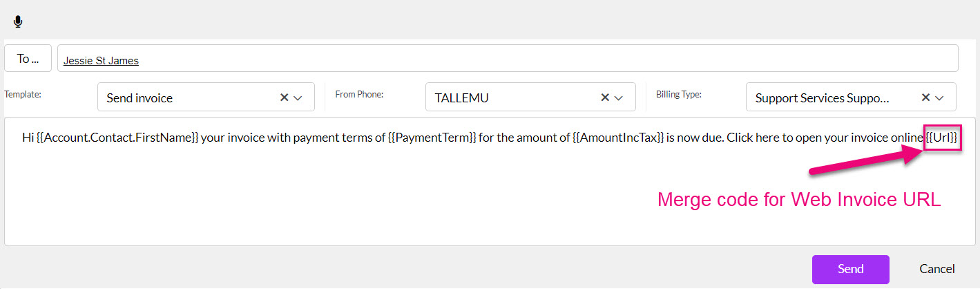Click the Send invoice template box
The height and width of the screenshot is (289, 980).
[206, 97]
